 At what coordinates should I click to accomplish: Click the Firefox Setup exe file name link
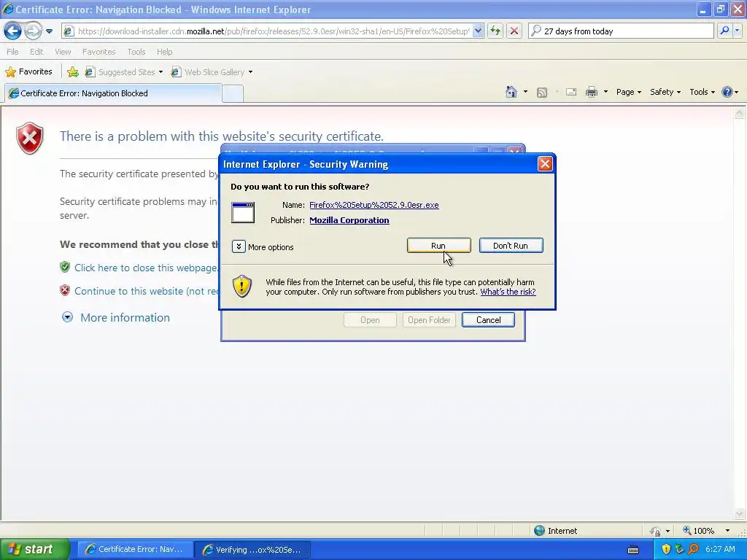point(374,205)
